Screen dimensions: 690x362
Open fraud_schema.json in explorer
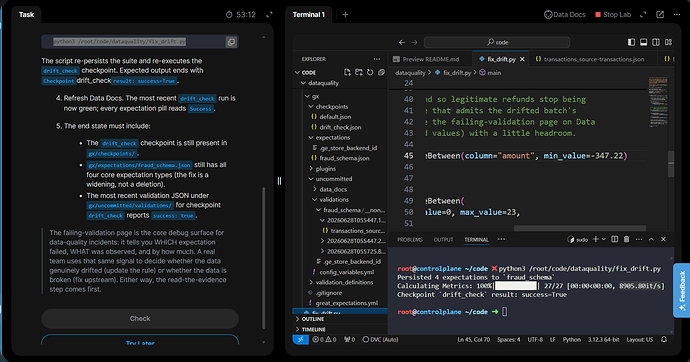[340, 158]
